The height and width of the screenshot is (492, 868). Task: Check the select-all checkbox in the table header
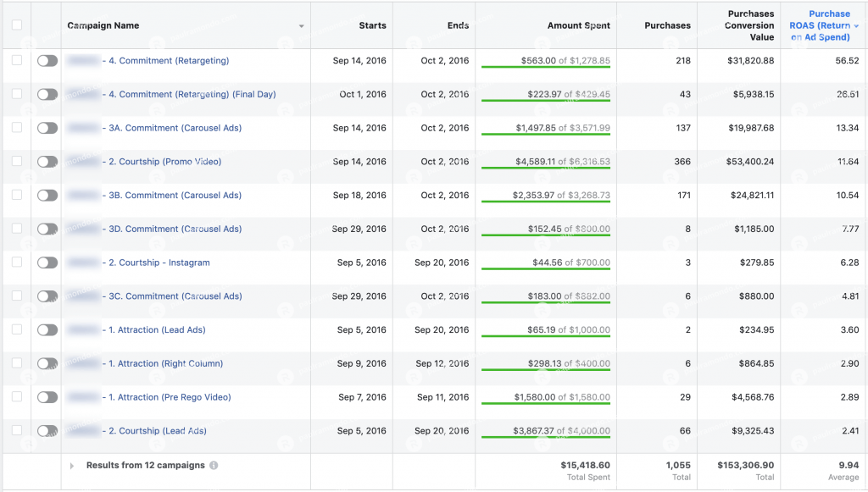pyautogui.click(x=15, y=25)
